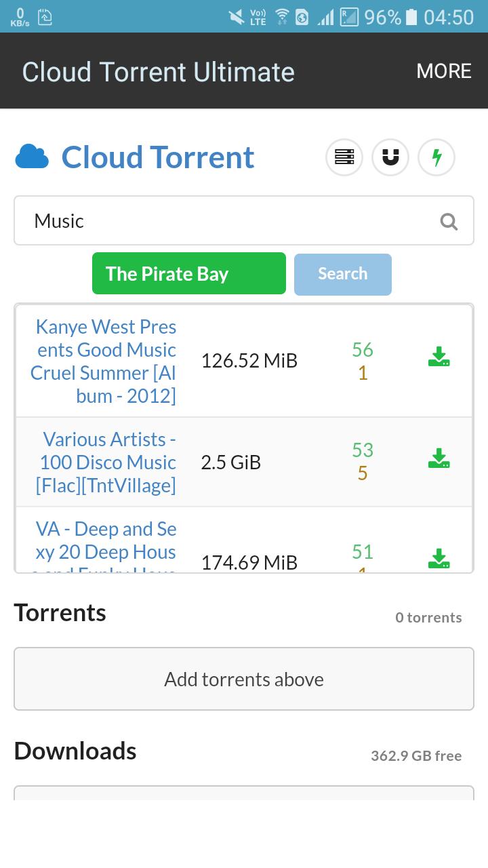488x868 pixels.
Task: Download the VA Deep and Sexy torrent
Action: click(439, 558)
